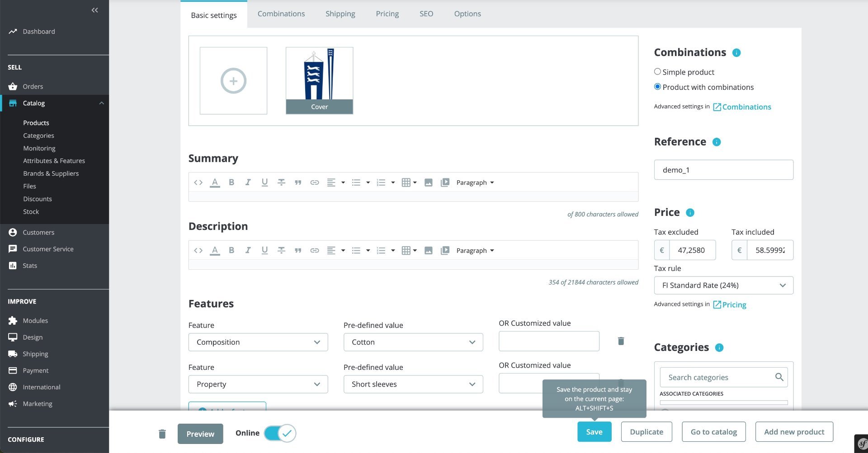
Task: Select the Simple product radio button
Action: click(x=657, y=72)
